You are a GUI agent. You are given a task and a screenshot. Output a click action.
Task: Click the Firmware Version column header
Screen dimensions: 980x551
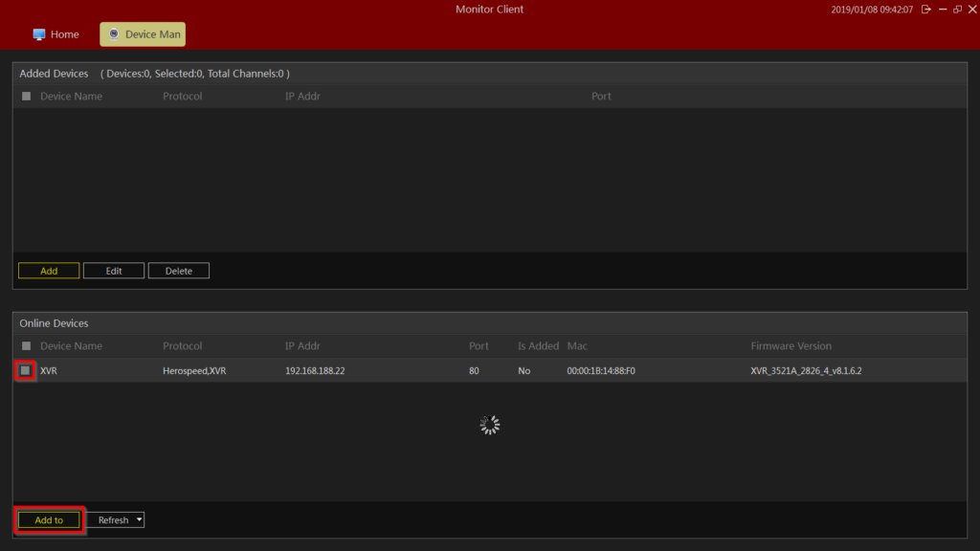click(x=791, y=346)
